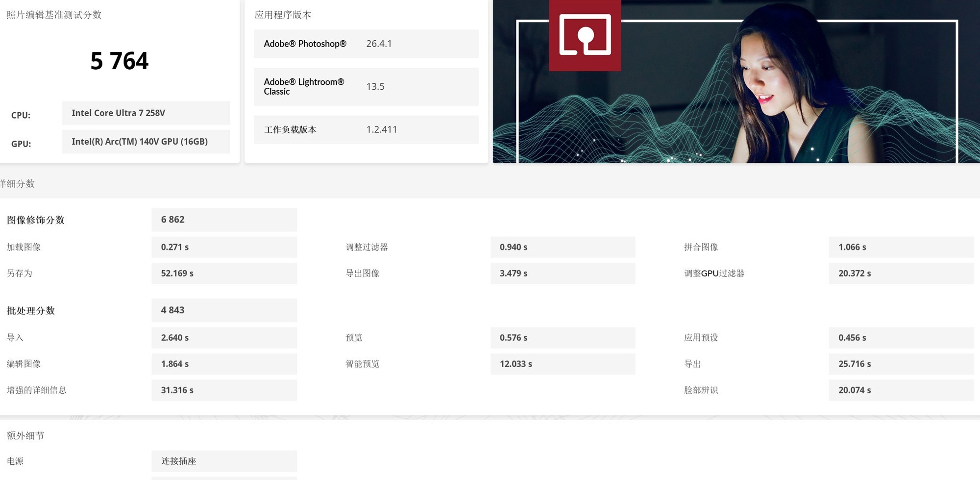The width and height of the screenshot is (980, 480).
Task: Click the 脸部辨识 20.074 s result
Action: click(x=901, y=390)
